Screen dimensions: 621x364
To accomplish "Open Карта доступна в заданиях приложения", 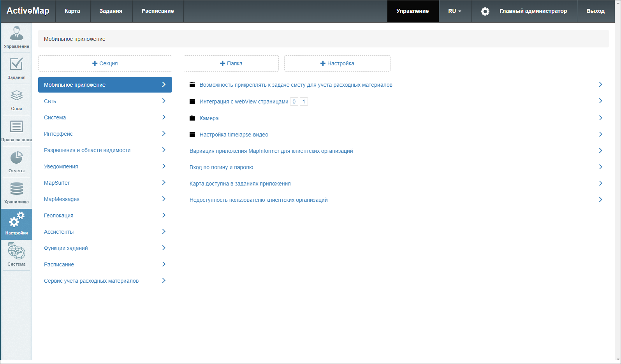I will [240, 184].
